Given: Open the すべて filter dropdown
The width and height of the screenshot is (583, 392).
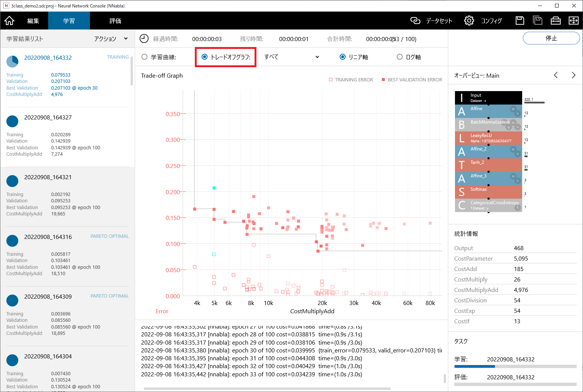Looking at the screenshot, I should point(291,57).
